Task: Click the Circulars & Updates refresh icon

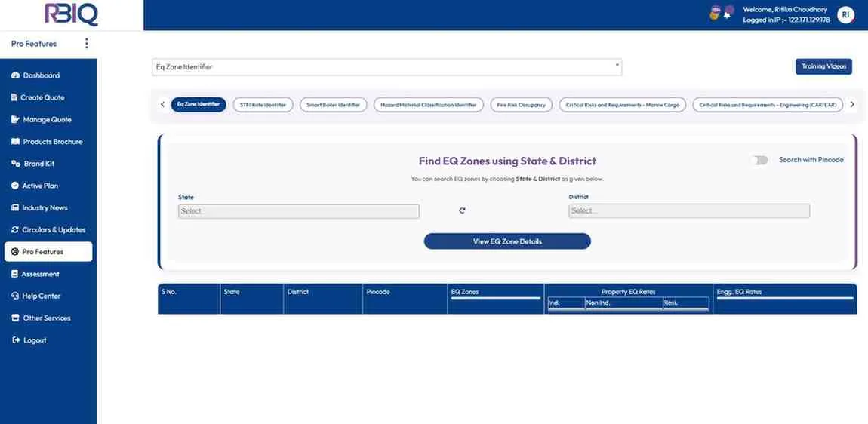Action: click(15, 229)
